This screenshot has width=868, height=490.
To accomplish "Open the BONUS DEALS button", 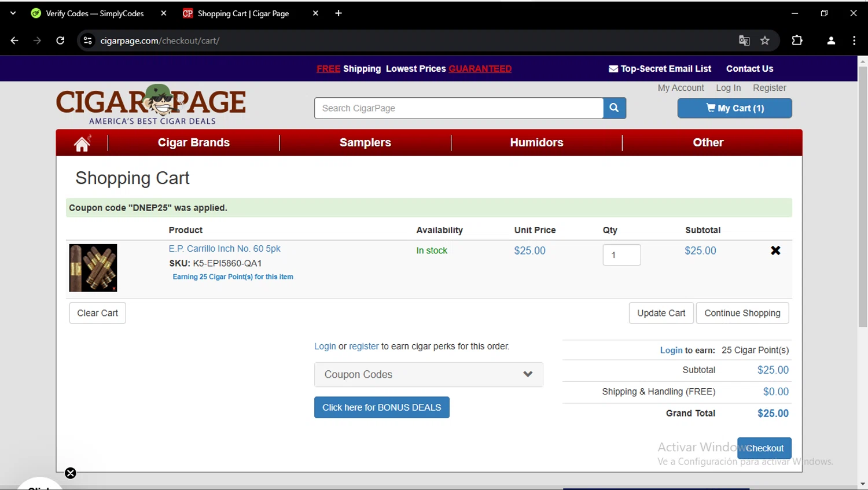I will pos(382,407).
